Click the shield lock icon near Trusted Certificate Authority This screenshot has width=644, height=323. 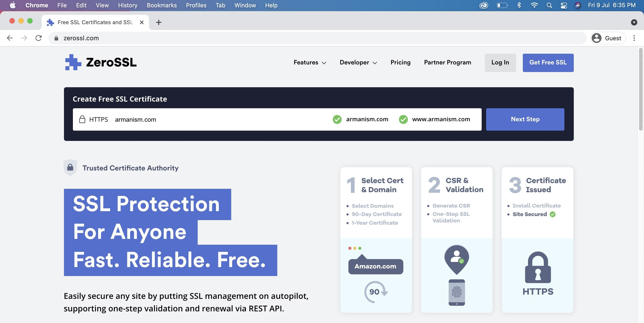tap(70, 167)
